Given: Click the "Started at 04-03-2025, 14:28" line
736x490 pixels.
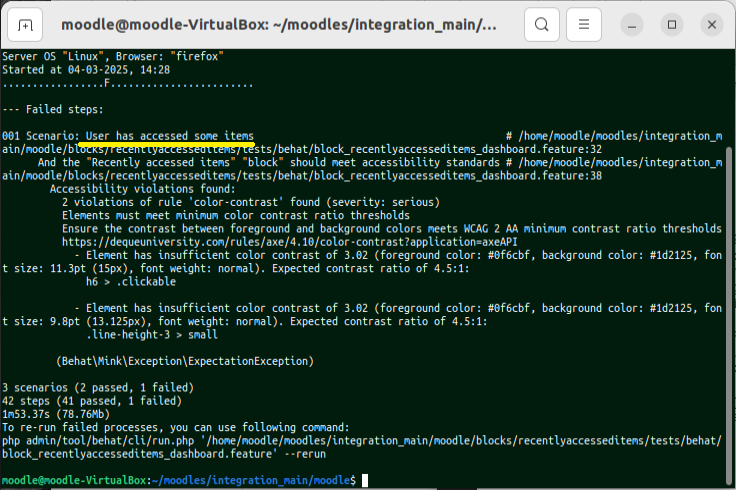Looking at the screenshot, I should 86,70.
